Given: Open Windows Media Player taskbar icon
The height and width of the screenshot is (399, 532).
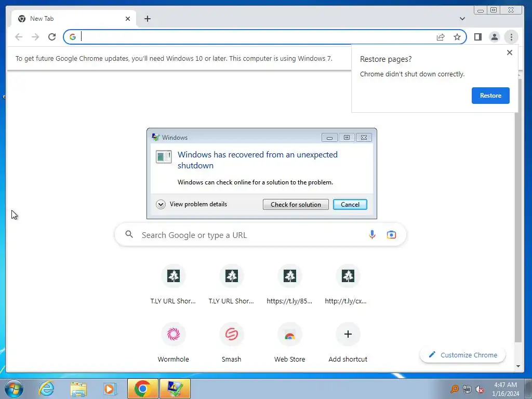Looking at the screenshot, I should [110, 389].
